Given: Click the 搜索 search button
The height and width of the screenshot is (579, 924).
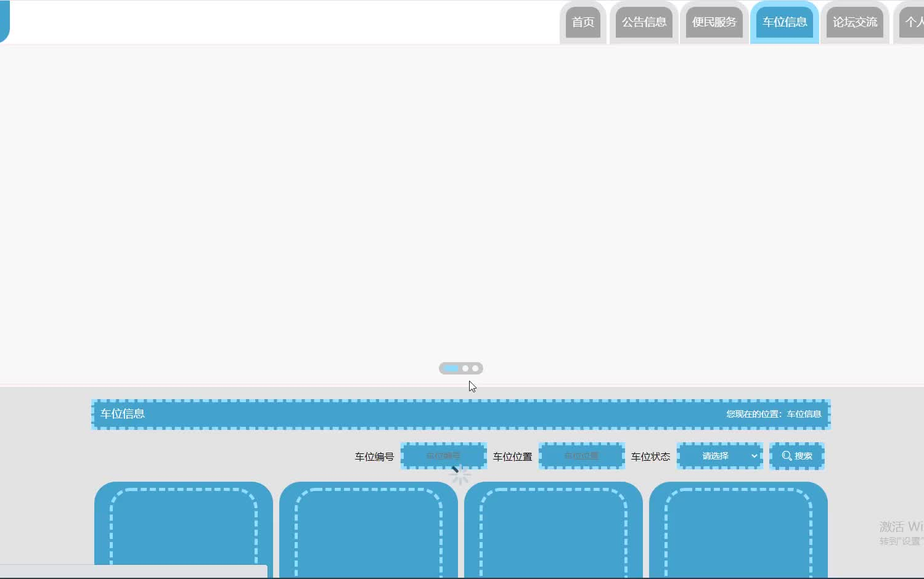Looking at the screenshot, I should point(797,456).
